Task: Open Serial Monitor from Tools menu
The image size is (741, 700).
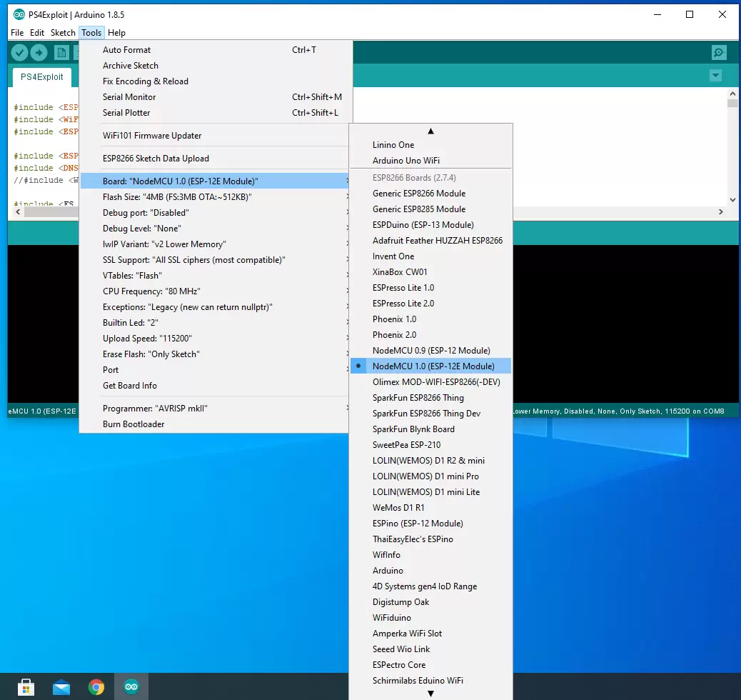Action: click(215, 97)
